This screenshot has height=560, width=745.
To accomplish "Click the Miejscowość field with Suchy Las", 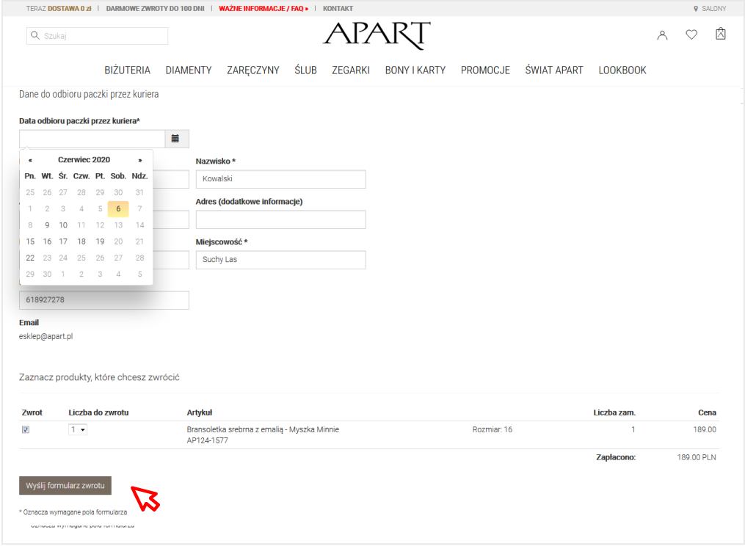I will (280, 260).
